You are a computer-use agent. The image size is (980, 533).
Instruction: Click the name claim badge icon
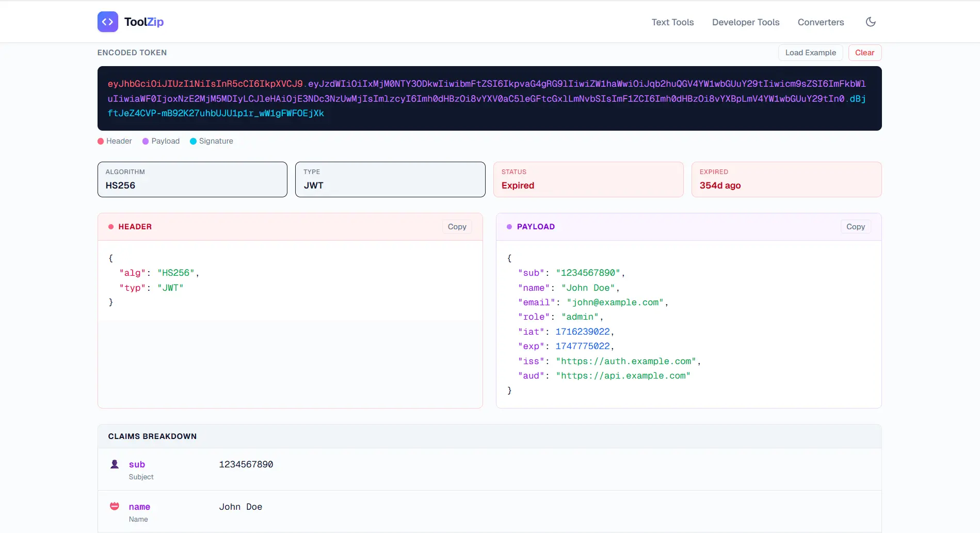tap(115, 506)
